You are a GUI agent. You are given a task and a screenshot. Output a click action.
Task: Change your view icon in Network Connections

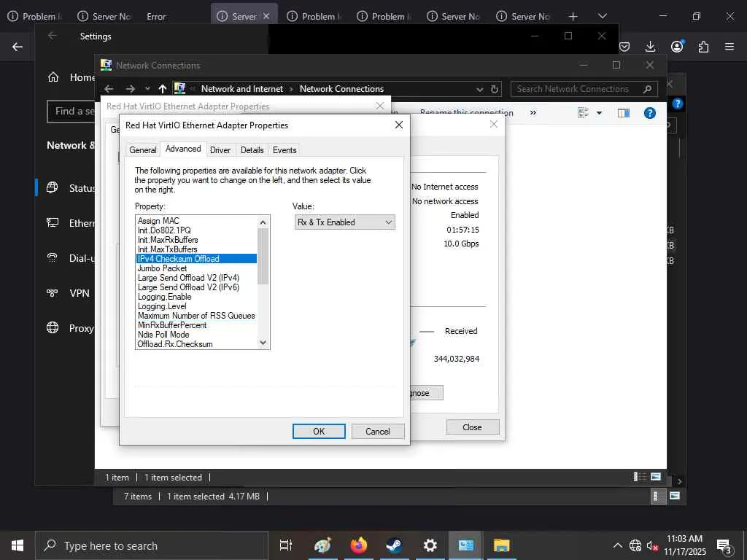pyautogui.click(x=583, y=113)
